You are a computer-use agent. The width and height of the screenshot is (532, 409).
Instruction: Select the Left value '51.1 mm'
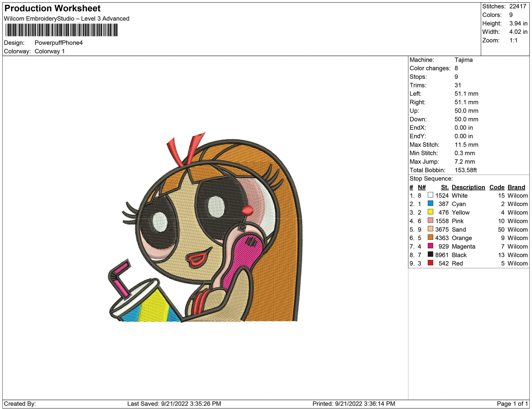[x=466, y=93]
